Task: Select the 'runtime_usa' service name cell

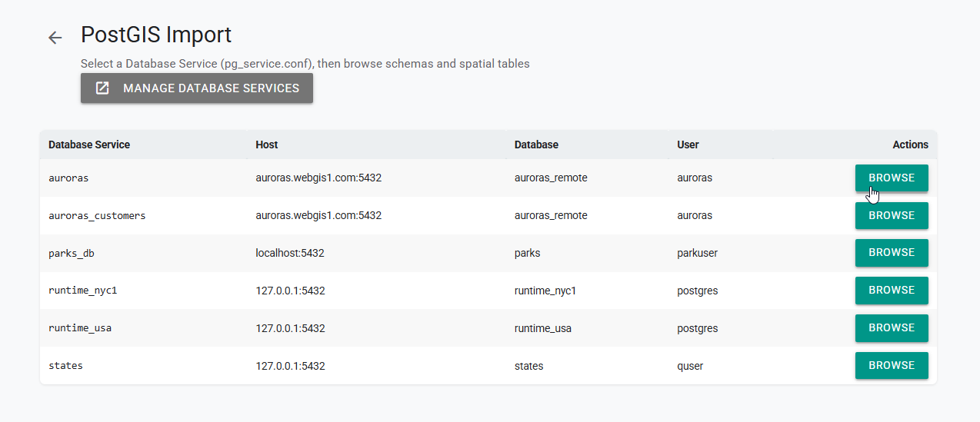Action: [80, 328]
